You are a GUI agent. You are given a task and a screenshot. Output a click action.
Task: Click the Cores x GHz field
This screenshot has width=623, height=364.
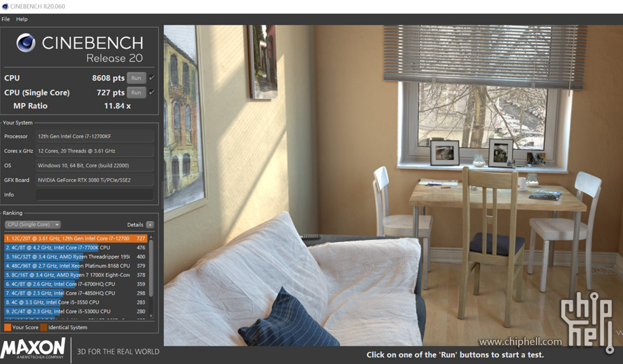click(x=95, y=151)
